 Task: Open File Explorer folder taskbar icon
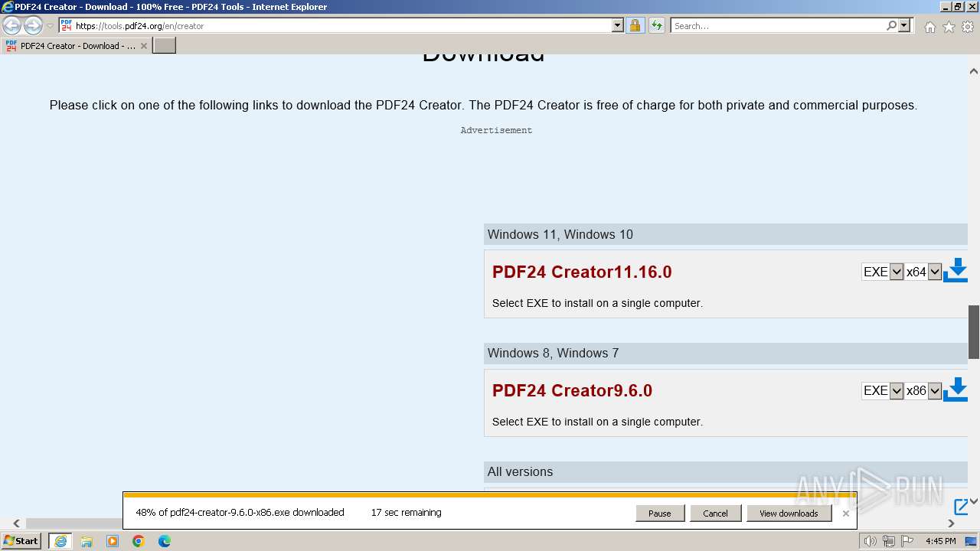click(x=87, y=541)
